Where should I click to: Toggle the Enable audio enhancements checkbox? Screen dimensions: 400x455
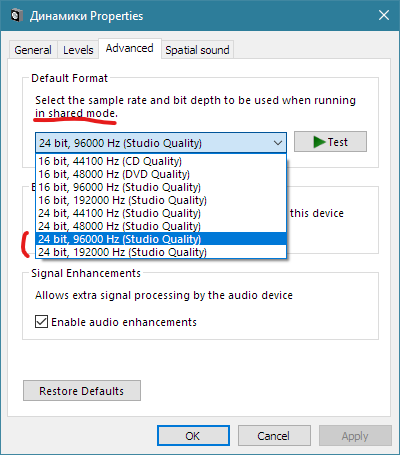pos(41,322)
